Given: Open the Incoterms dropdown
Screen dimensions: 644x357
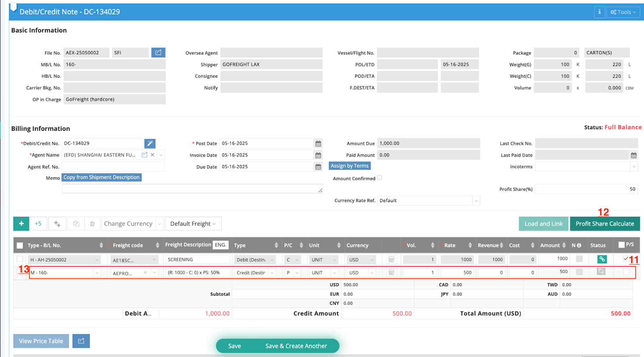Looking at the screenshot, I should (x=634, y=167).
